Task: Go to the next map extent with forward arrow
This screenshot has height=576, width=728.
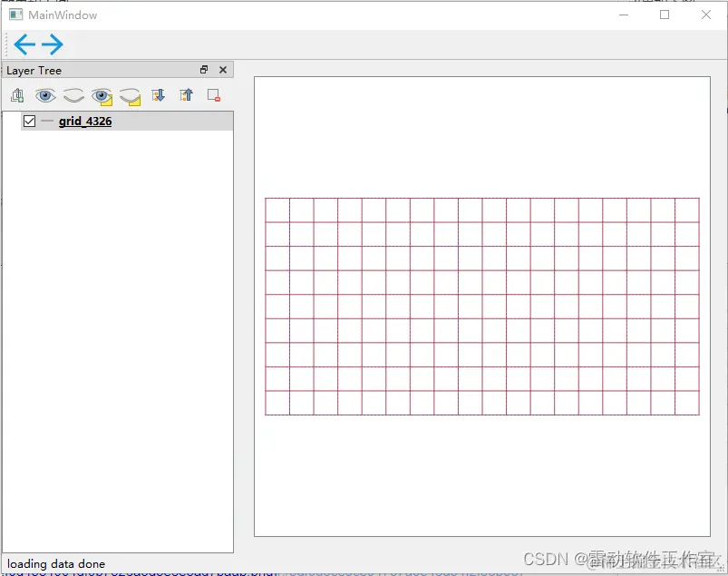Action: pyautogui.click(x=53, y=44)
